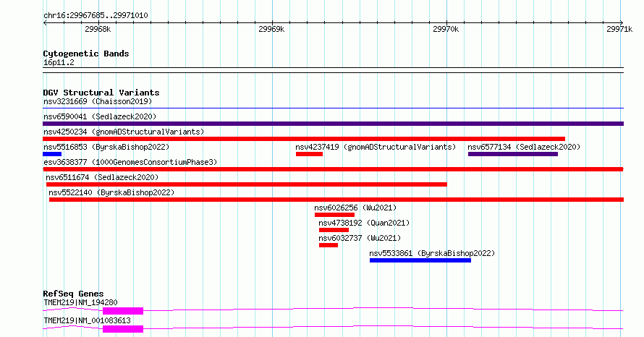Select the TMEM219 NM_001083613 exon block
The height and width of the screenshot is (337, 644).
123,329
